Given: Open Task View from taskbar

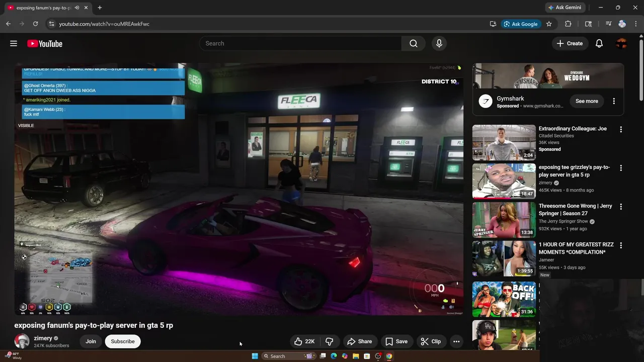Looking at the screenshot, I should click(x=323, y=356).
